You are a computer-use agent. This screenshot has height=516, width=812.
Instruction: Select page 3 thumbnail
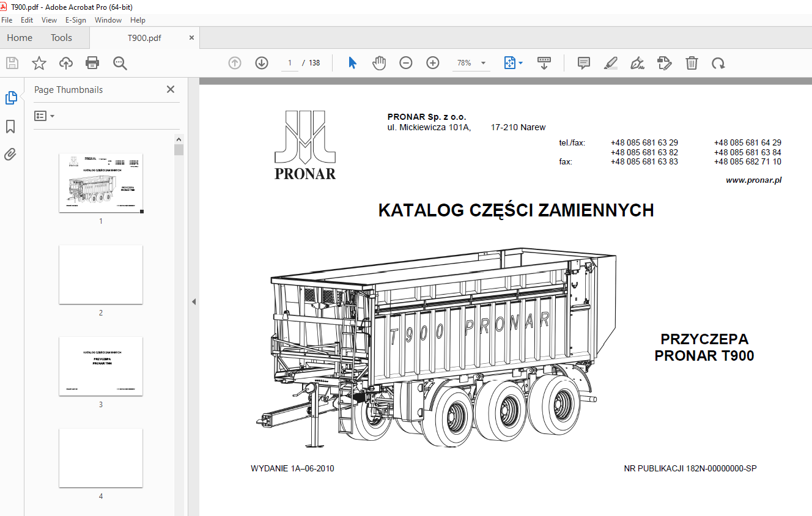pos(101,366)
